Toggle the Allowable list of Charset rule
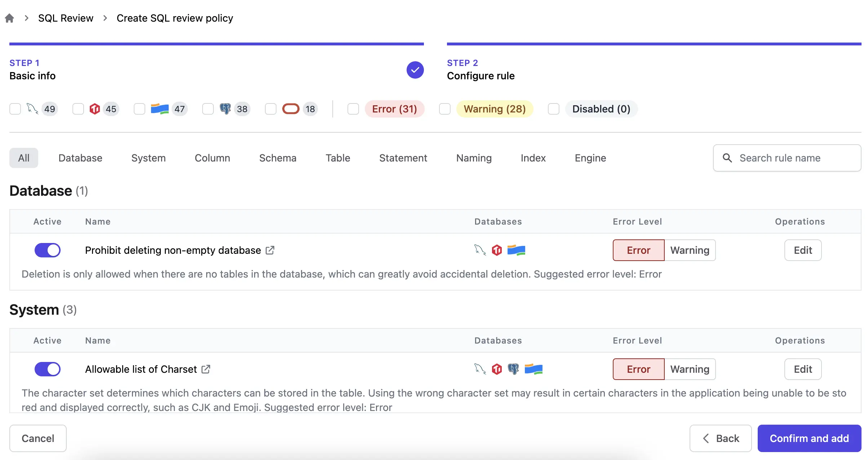This screenshot has width=868, height=460. pos(47,369)
